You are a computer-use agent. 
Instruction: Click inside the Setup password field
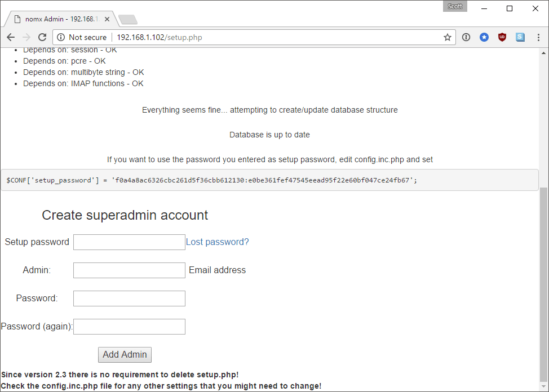(x=129, y=242)
